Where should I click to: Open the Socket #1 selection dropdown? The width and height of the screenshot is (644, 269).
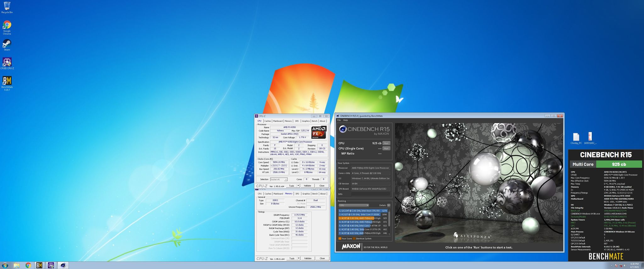point(279,179)
